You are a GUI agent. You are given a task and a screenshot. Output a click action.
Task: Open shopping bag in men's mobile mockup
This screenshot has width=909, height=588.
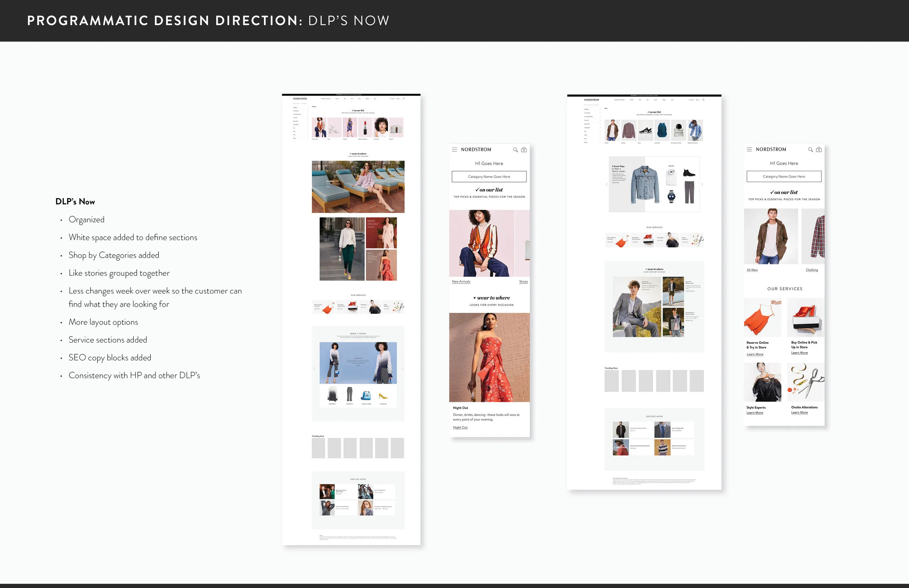pos(818,149)
